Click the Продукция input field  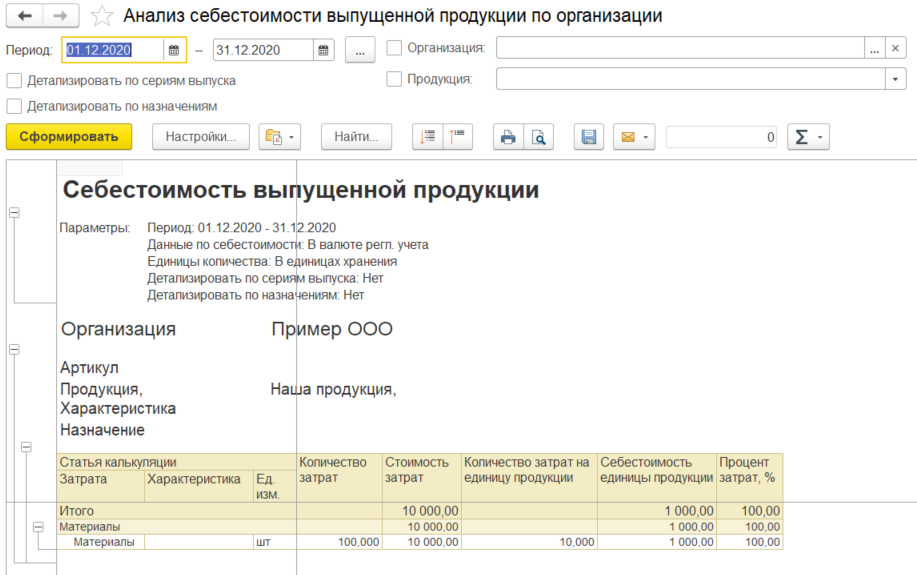691,78
